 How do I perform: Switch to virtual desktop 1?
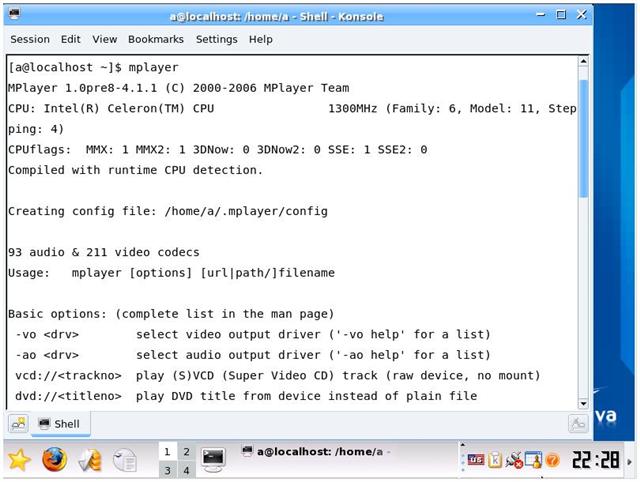pyautogui.click(x=167, y=451)
